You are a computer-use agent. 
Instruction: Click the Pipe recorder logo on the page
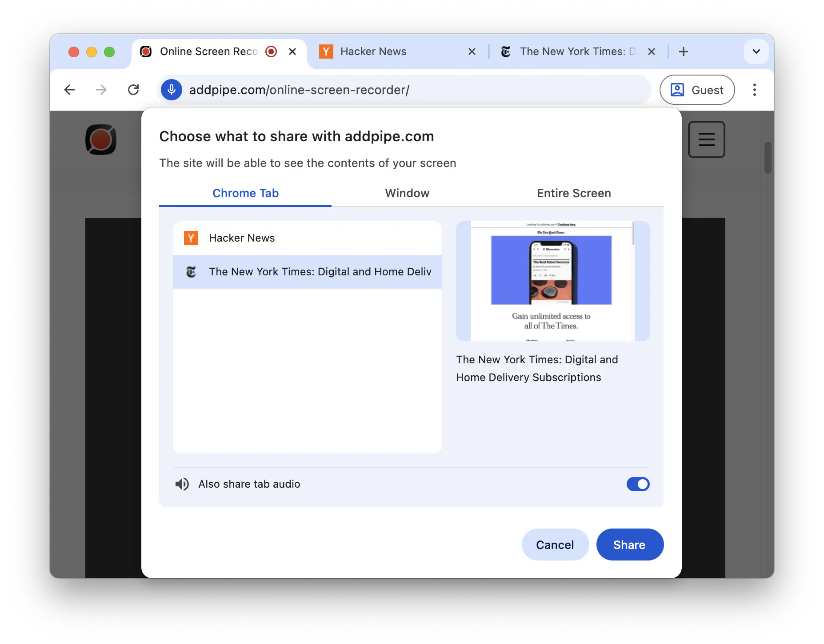[x=101, y=139]
